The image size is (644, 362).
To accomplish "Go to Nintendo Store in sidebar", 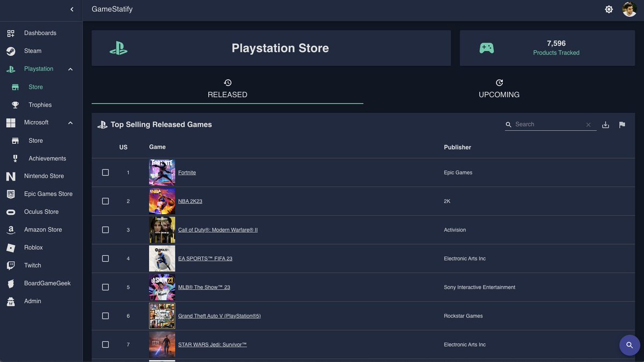I will click(44, 176).
